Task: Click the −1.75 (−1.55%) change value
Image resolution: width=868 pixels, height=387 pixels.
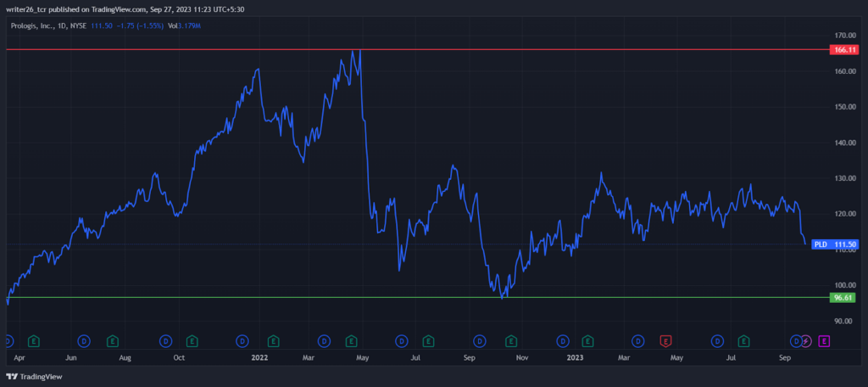Action: tap(138, 25)
